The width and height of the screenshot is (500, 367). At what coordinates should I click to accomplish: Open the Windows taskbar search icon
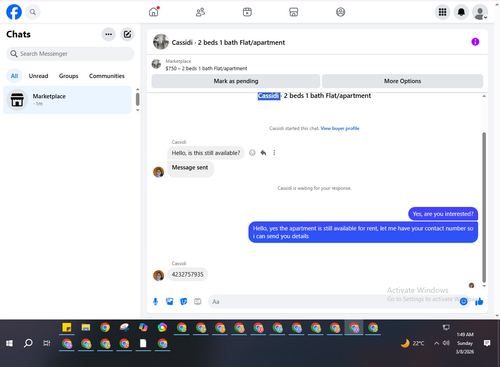[x=28, y=343]
